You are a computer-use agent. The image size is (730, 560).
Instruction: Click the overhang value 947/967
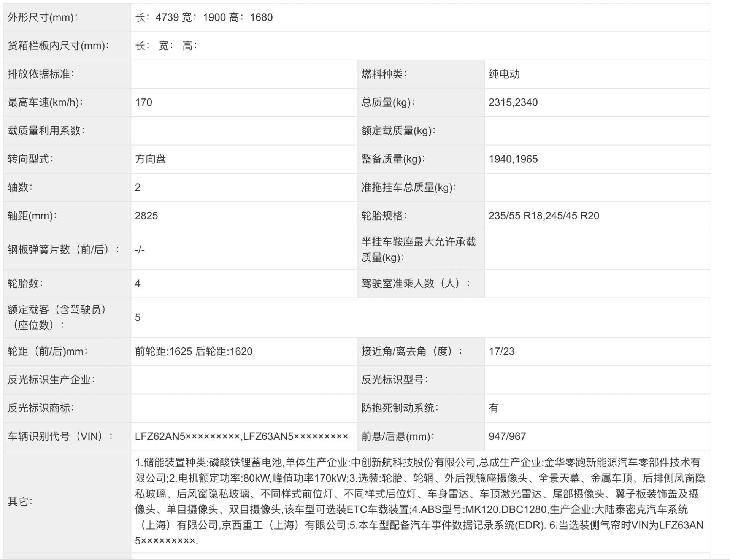coord(507,436)
